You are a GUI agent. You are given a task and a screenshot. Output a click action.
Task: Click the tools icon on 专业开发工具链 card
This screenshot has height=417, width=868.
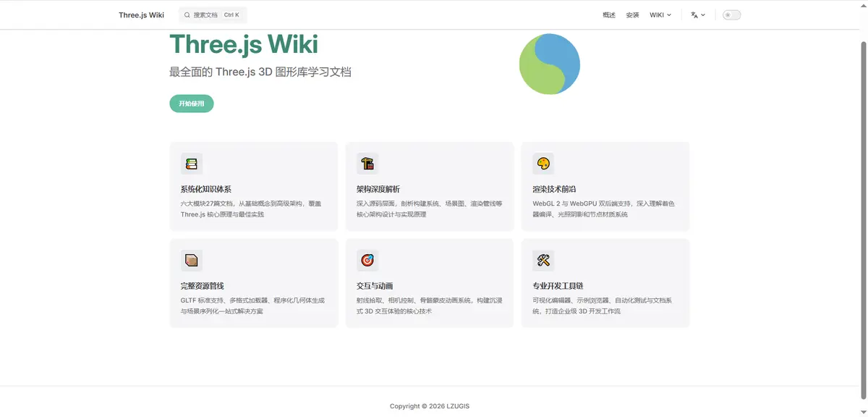(x=543, y=260)
